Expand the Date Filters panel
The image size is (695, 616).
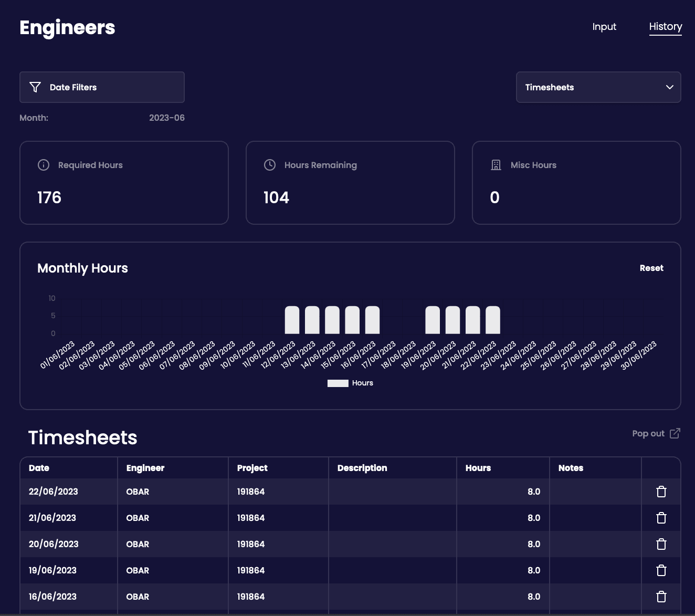[102, 87]
